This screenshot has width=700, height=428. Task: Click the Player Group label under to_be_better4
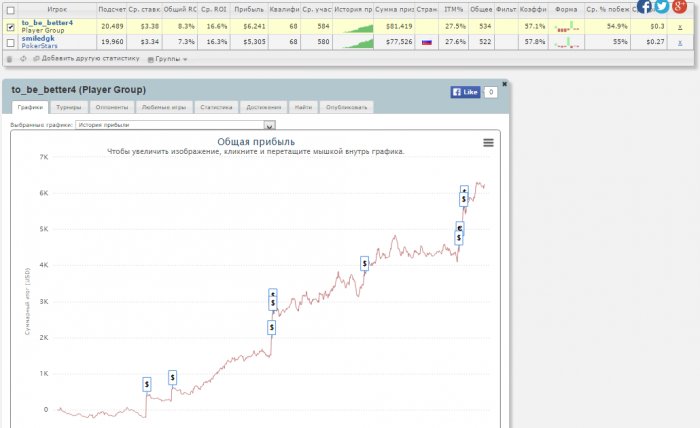[43, 30]
